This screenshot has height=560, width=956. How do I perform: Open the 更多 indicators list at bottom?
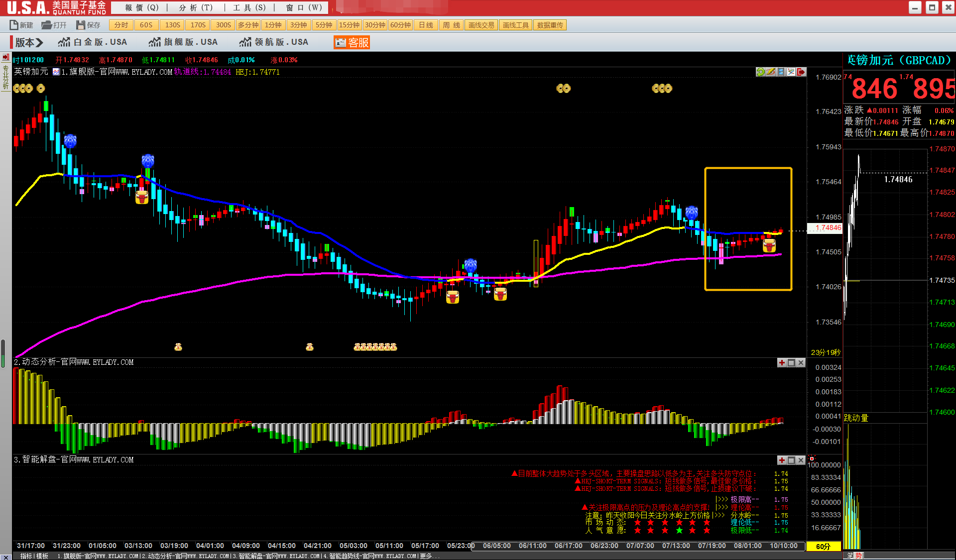pyautogui.click(x=426, y=556)
